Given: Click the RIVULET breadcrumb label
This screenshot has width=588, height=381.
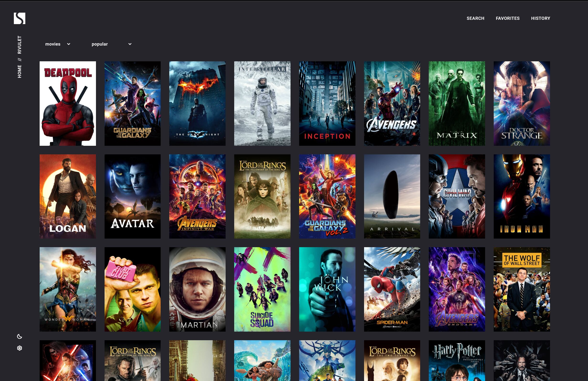Looking at the screenshot, I should tap(20, 45).
